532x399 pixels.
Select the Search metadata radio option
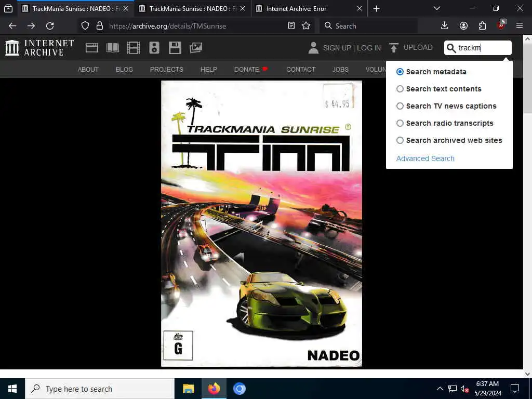400,72
